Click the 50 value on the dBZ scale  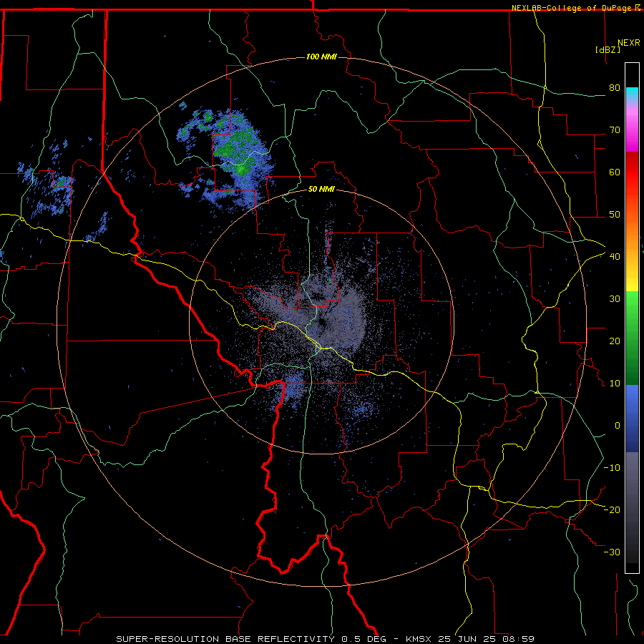(615, 215)
